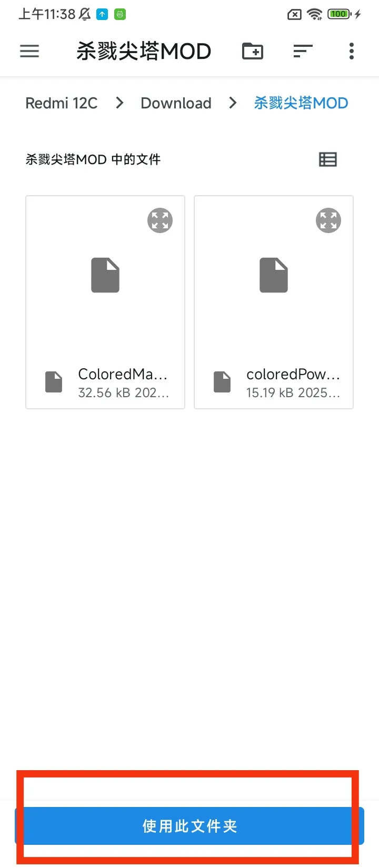
Task: Go to Download breadcrumb folder
Action: [176, 103]
